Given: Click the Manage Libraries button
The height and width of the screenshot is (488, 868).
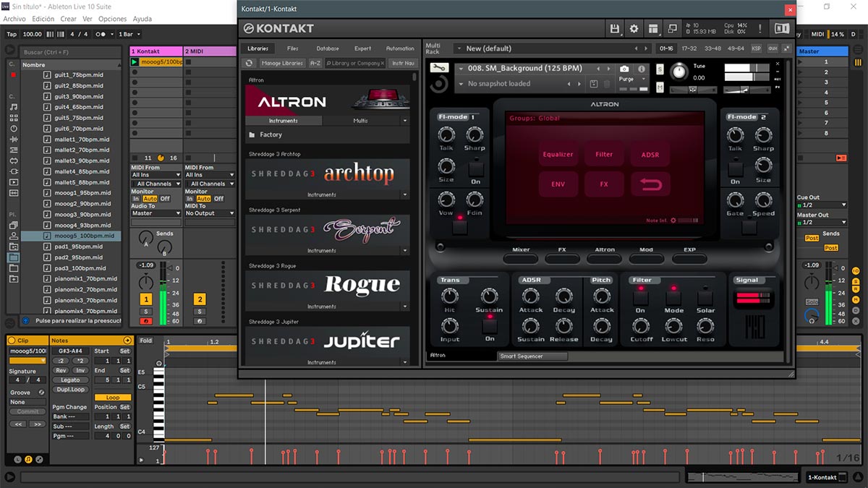Looking at the screenshot, I should (x=282, y=63).
